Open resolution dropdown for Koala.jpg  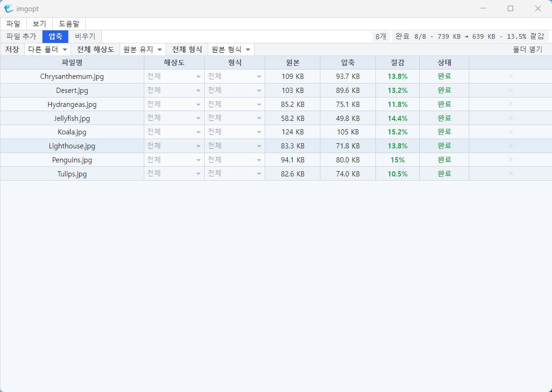pyautogui.click(x=174, y=132)
